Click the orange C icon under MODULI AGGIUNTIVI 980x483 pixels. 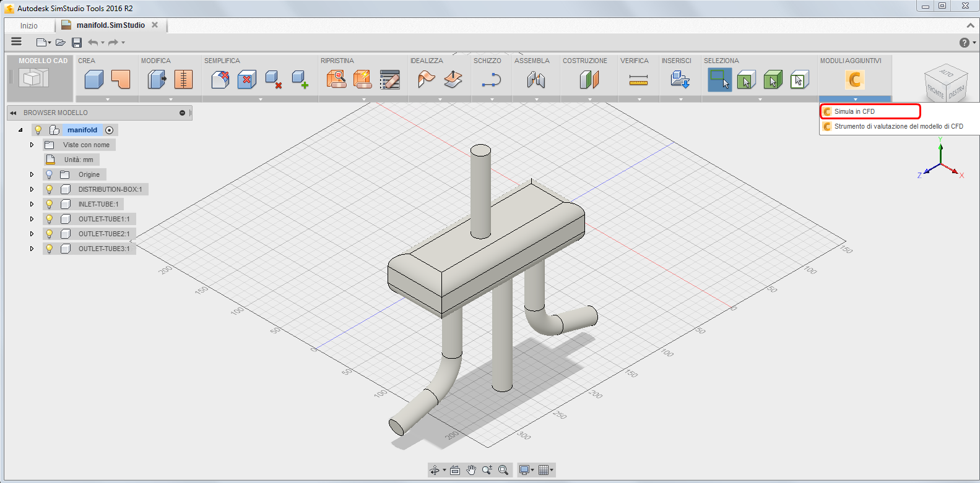coord(855,80)
